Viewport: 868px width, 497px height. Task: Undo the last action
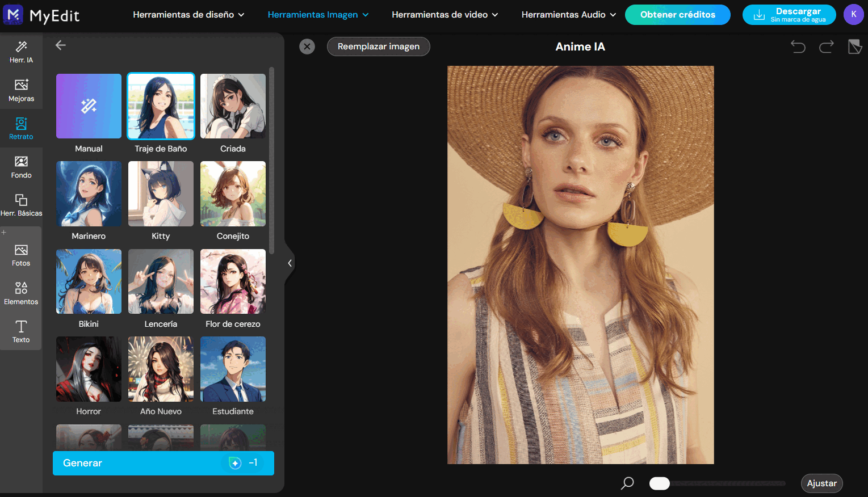coord(798,47)
